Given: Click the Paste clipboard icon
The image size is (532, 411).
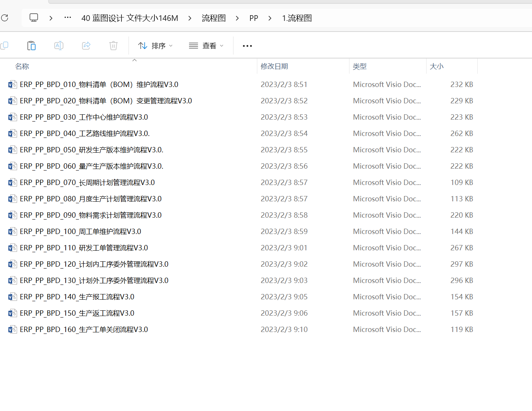Looking at the screenshot, I should (x=31, y=46).
